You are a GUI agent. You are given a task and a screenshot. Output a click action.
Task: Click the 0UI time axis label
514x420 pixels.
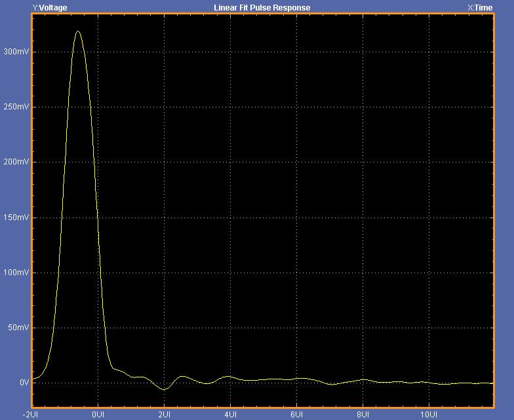pyautogui.click(x=98, y=415)
